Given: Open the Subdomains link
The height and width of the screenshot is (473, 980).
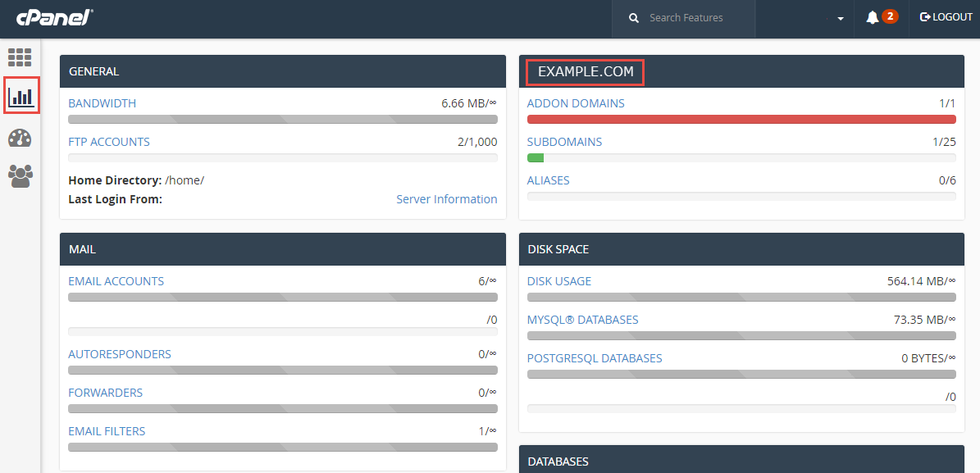Looking at the screenshot, I should pos(564,142).
